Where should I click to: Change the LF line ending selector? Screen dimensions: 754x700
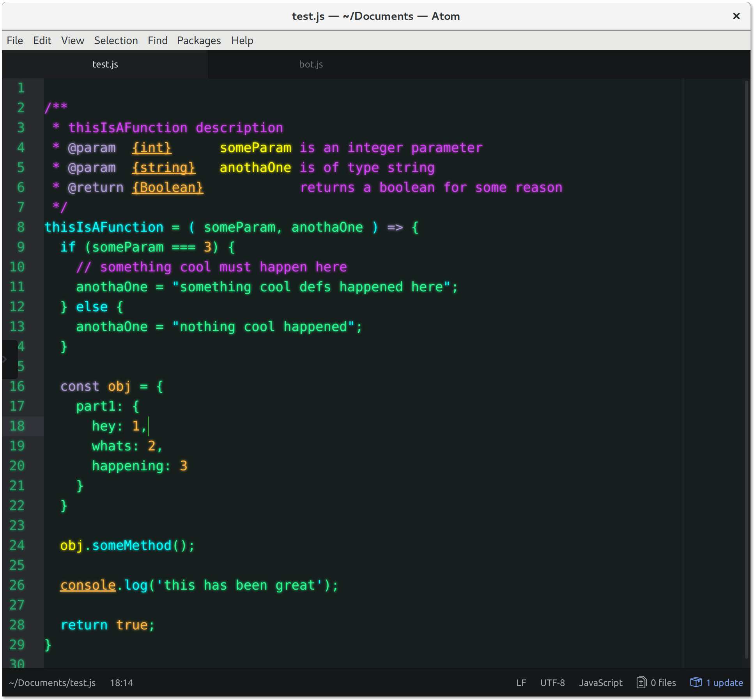pos(521,683)
